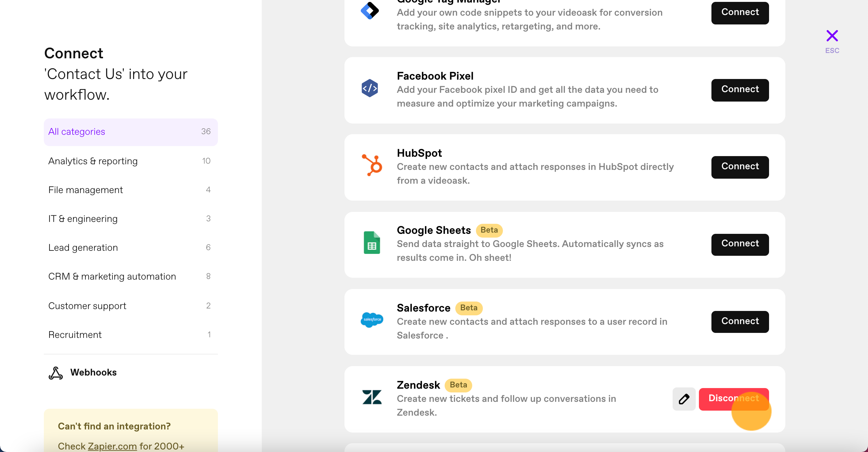Open the File management category

[131, 190]
